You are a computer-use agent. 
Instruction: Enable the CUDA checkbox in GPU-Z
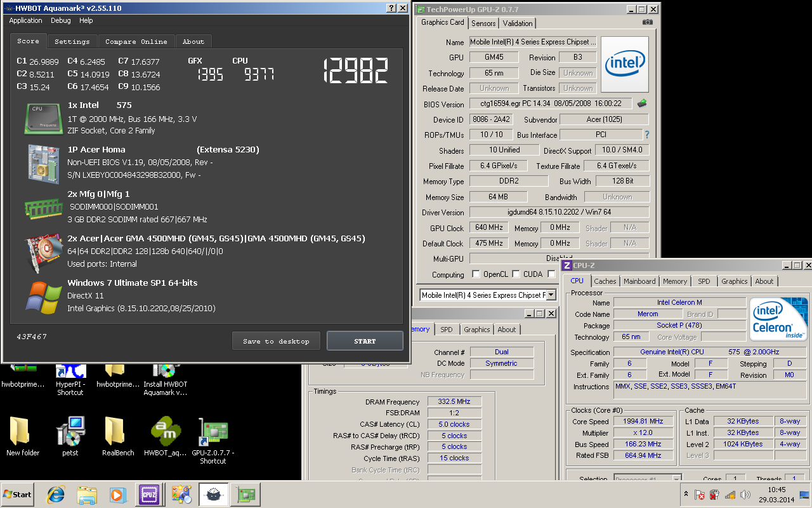[x=516, y=274]
